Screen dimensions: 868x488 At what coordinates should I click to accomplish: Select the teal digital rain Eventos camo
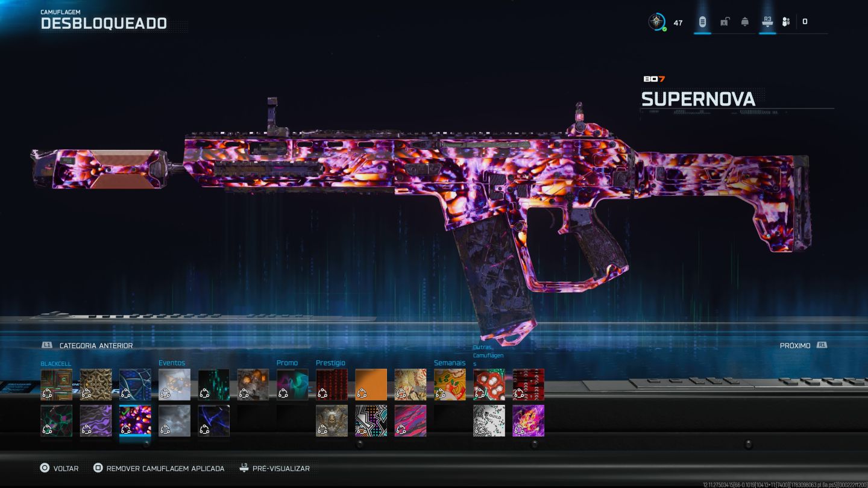point(214,384)
